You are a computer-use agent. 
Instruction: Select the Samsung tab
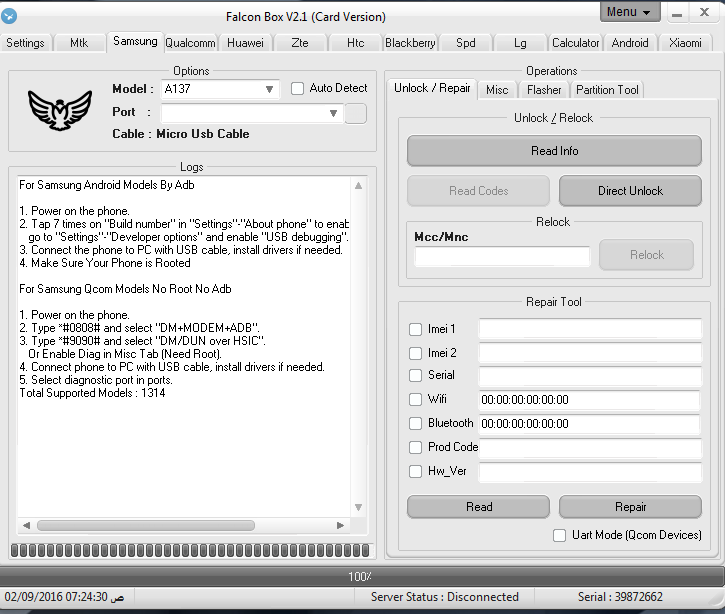tap(135, 41)
